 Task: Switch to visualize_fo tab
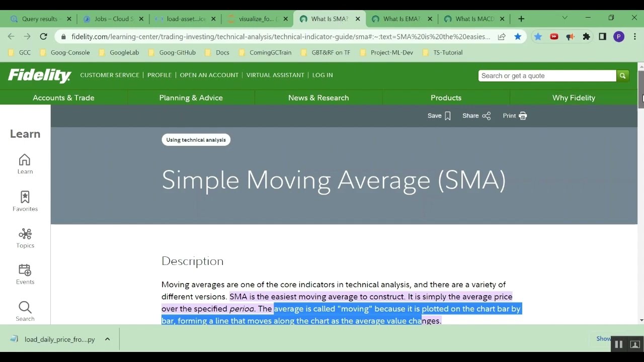pyautogui.click(x=258, y=19)
